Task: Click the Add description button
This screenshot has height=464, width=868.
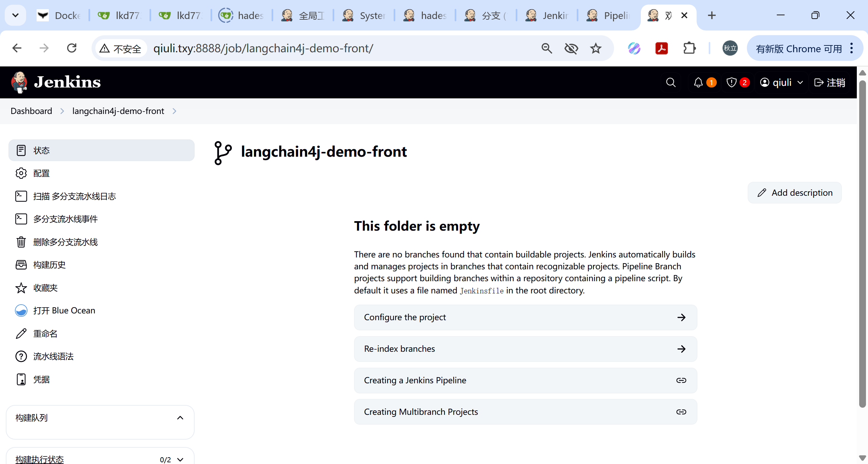Action: pos(794,193)
